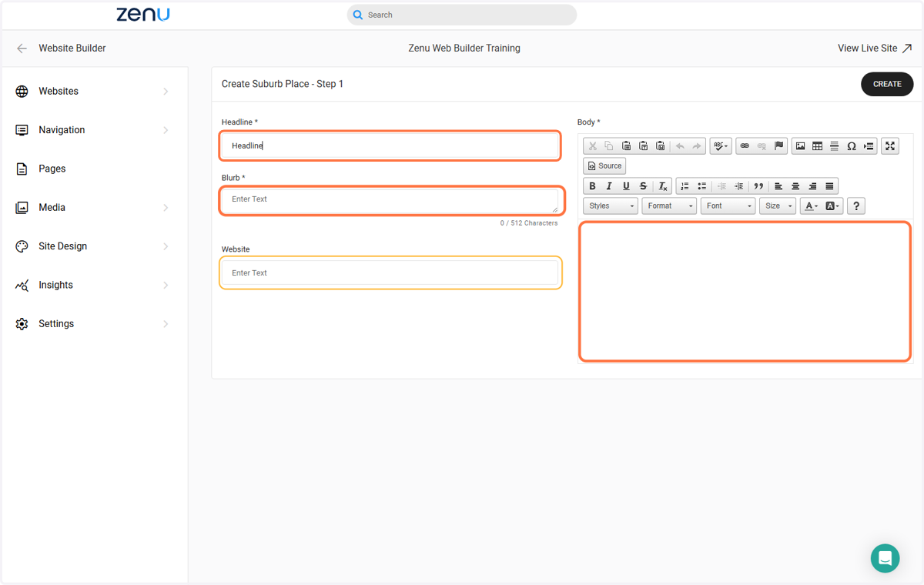Insert a table via the table icon
924x585 pixels.
(x=817, y=146)
